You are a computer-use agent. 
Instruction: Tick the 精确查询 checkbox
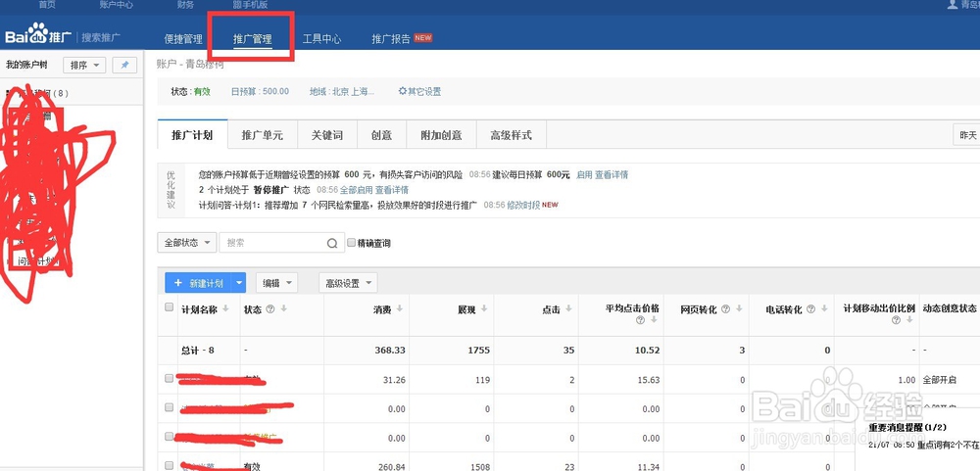click(351, 243)
